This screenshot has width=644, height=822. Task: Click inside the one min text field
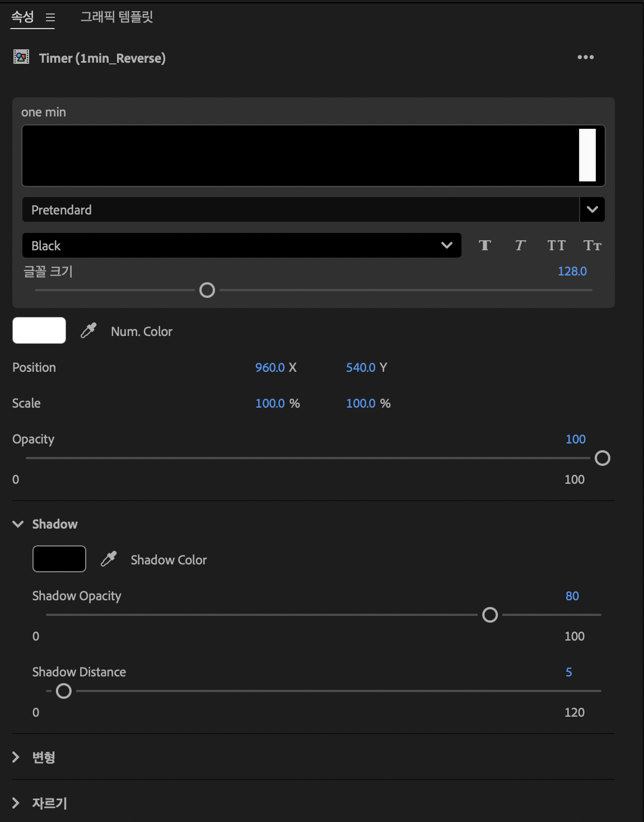click(x=313, y=156)
